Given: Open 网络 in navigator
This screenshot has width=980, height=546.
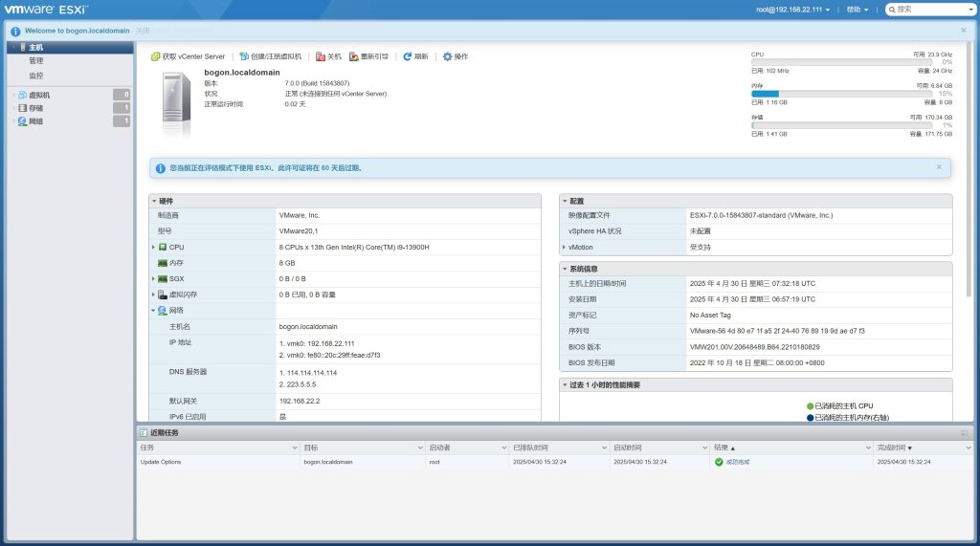Looking at the screenshot, I should pyautogui.click(x=36, y=121).
